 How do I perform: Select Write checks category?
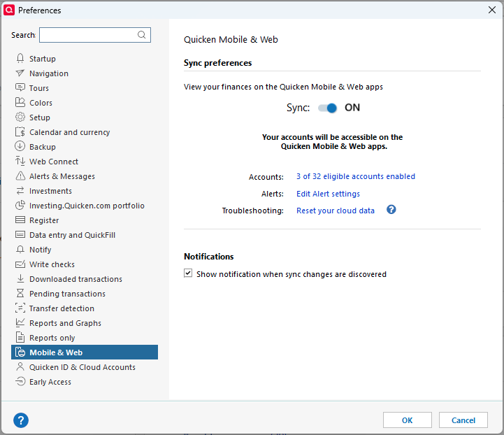[52, 264]
